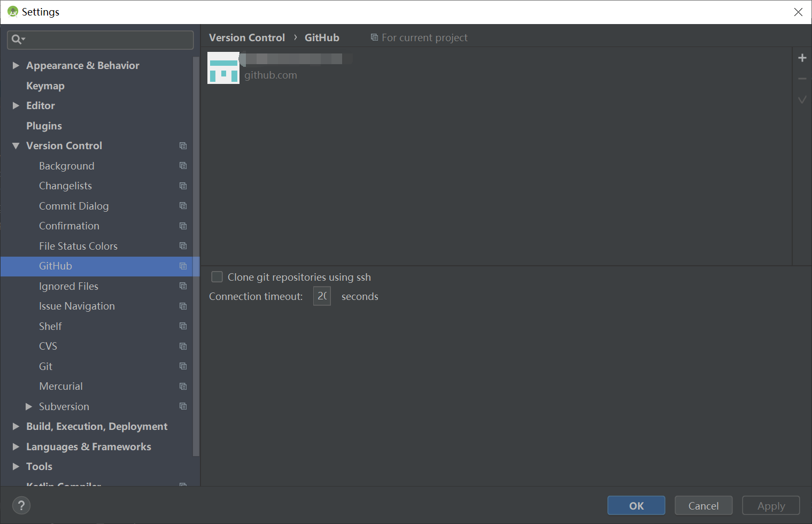Click the project-level icon beside Mercurial

point(183,387)
